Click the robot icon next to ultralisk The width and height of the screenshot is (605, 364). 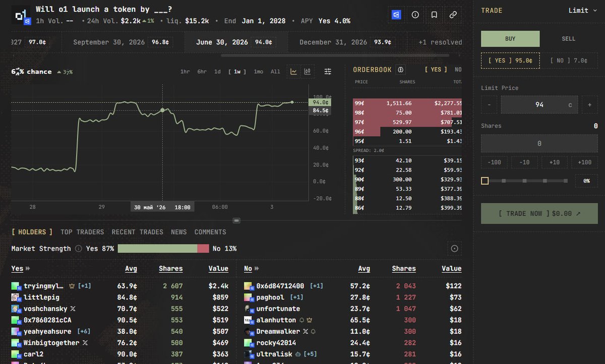(298, 354)
